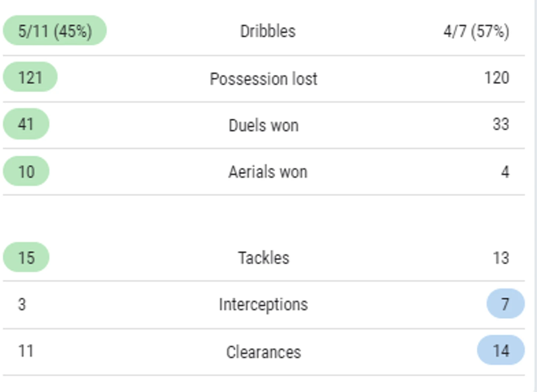
Task: Select the Dribbles stat label
Action: click(x=268, y=31)
